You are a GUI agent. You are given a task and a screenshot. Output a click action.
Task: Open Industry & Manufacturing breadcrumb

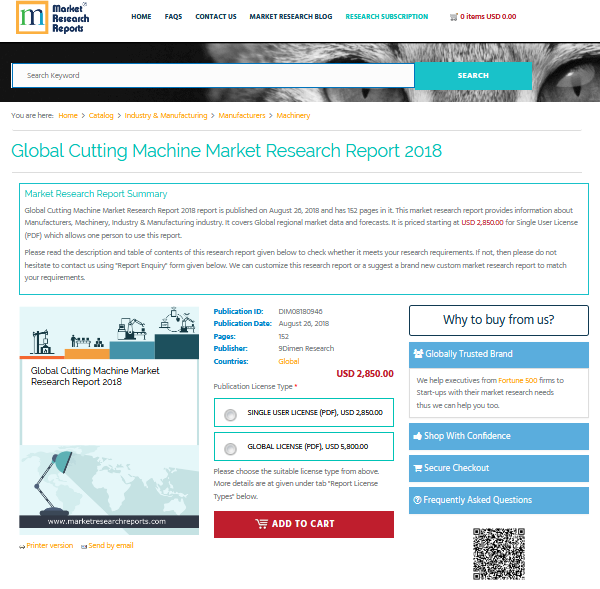pyautogui.click(x=166, y=116)
